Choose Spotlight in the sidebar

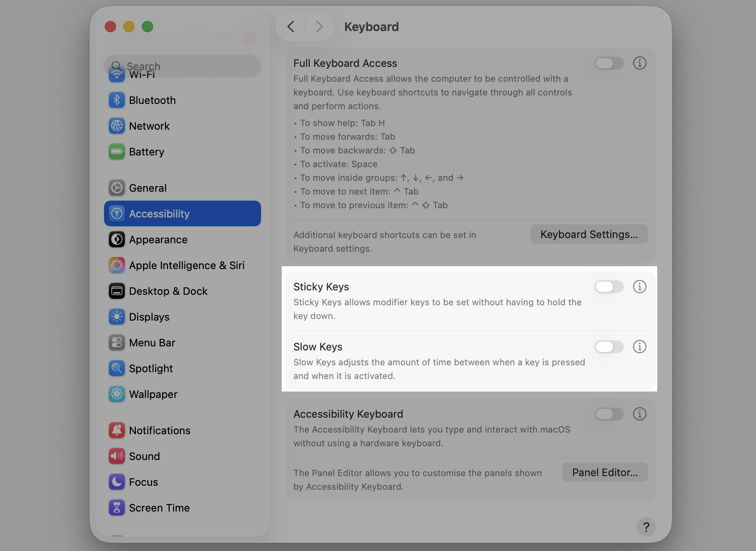click(183, 368)
